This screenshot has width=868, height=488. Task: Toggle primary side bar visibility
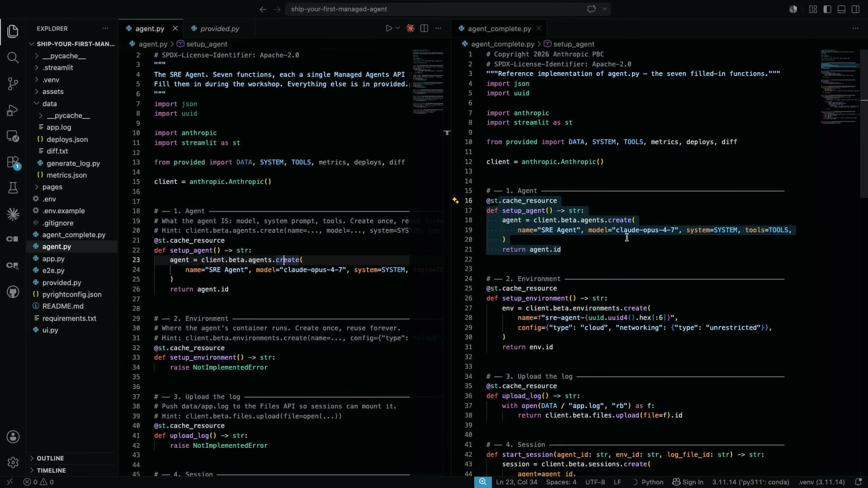tap(827, 9)
